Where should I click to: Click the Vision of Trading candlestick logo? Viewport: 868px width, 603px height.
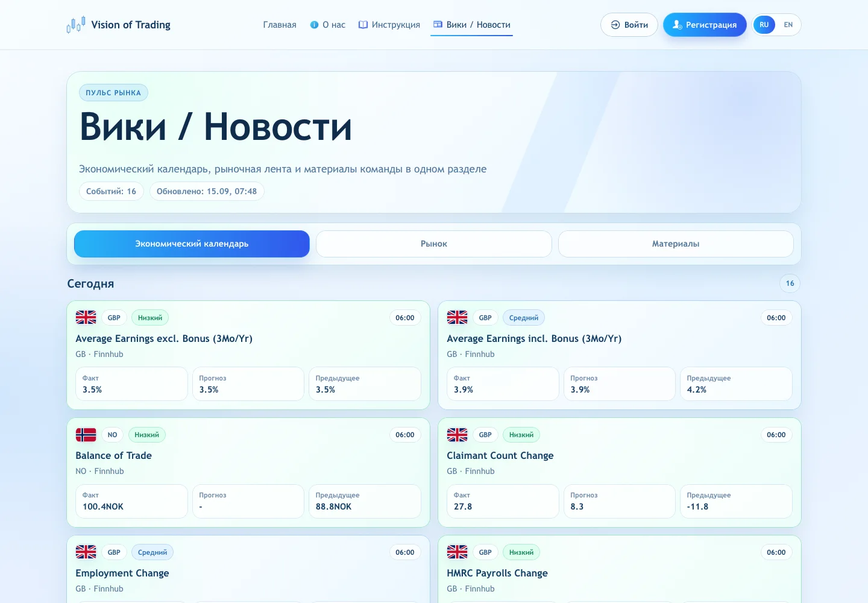(x=76, y=25)
